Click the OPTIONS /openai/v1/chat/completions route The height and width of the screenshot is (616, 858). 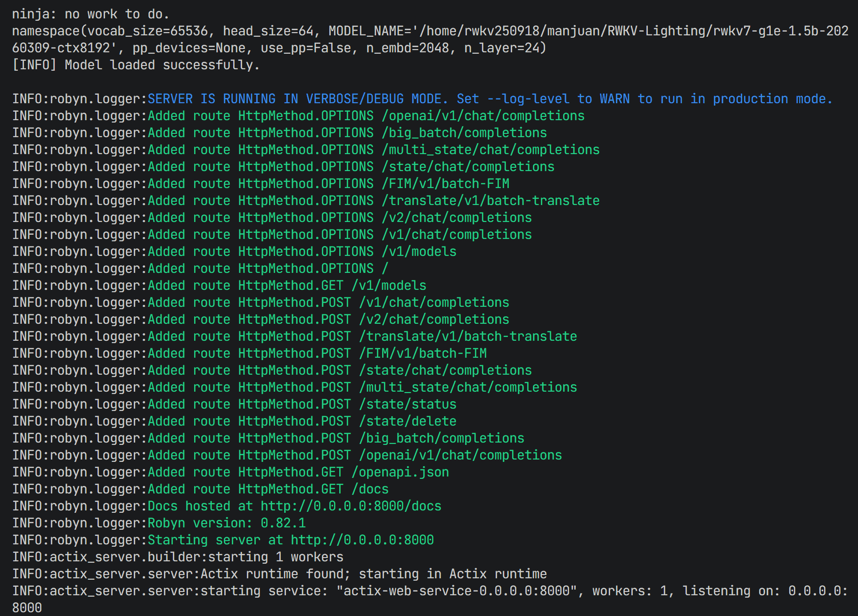coord(482,116)
